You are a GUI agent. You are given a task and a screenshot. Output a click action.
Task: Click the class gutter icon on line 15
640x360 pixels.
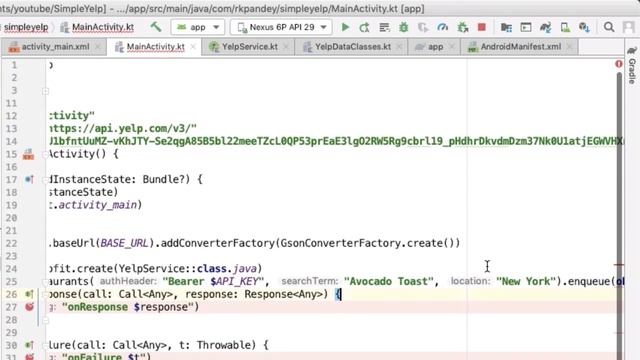28,154
